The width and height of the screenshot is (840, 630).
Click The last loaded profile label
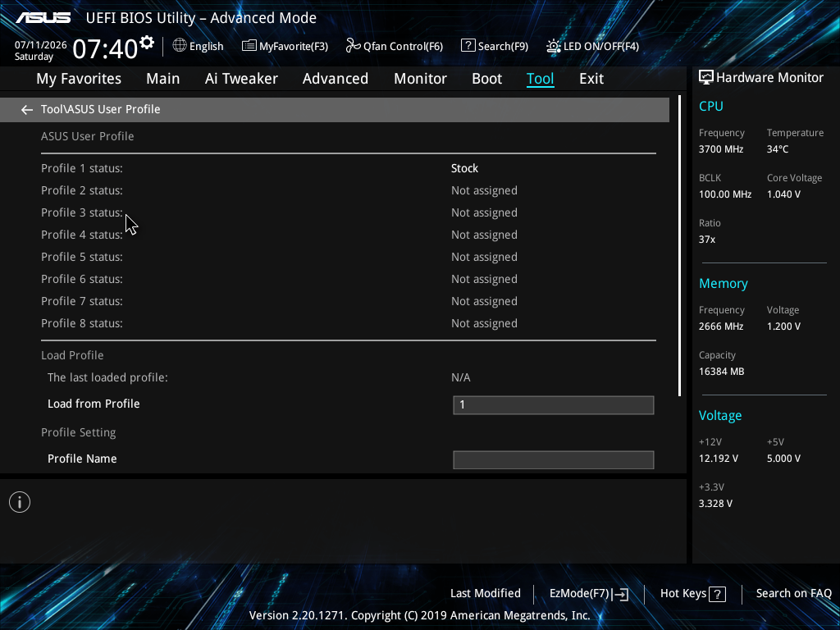[x=107, y=377]
